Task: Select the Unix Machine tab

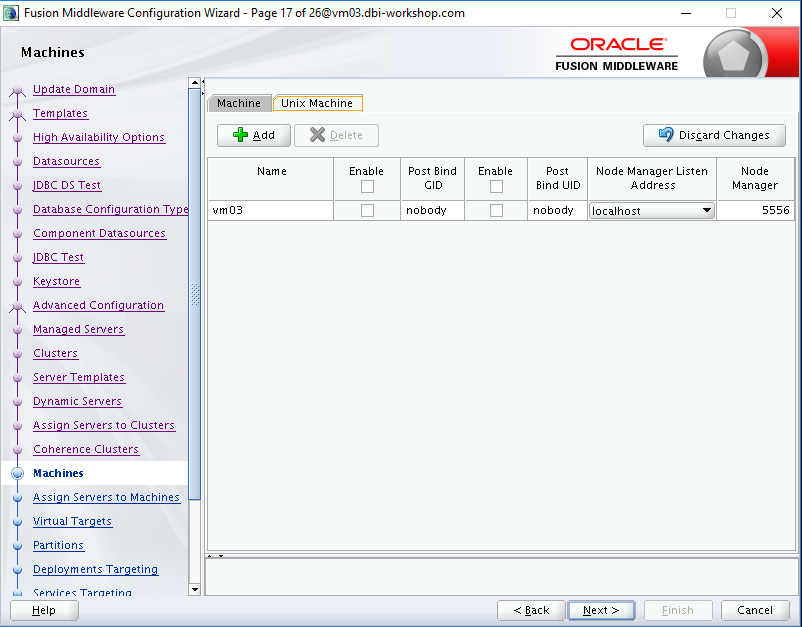Action: pos(317,103)
